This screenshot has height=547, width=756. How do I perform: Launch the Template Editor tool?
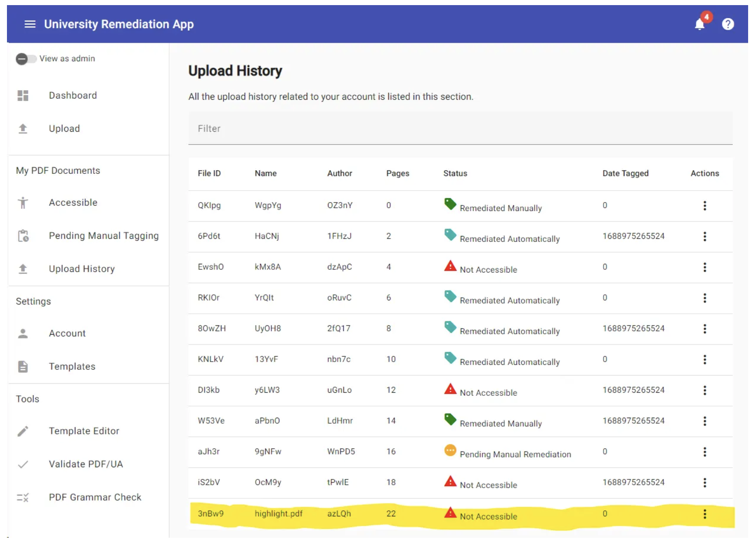84,431
